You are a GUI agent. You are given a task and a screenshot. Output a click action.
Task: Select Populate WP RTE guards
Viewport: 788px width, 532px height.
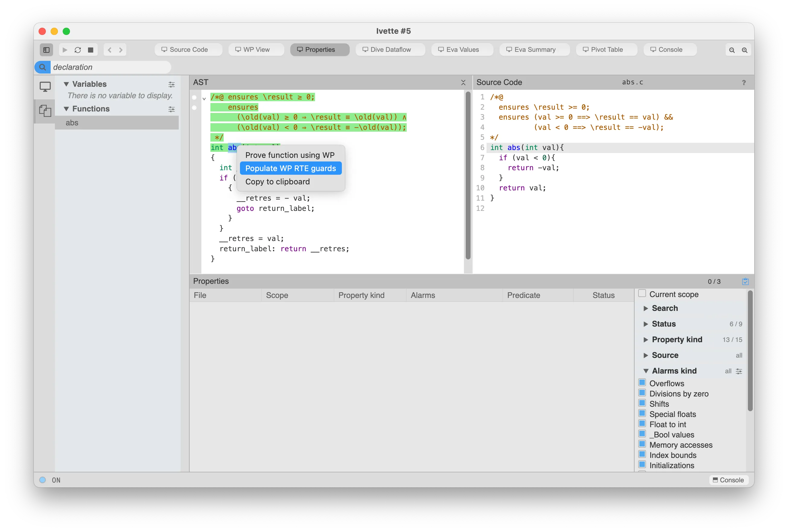click(290, 168)
